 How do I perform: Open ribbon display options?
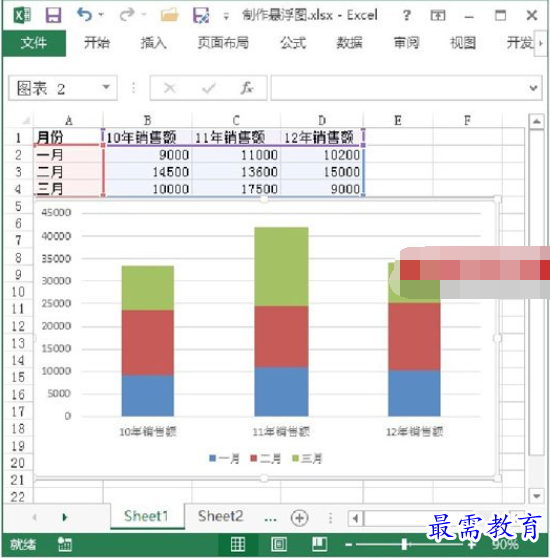point(438,15)
